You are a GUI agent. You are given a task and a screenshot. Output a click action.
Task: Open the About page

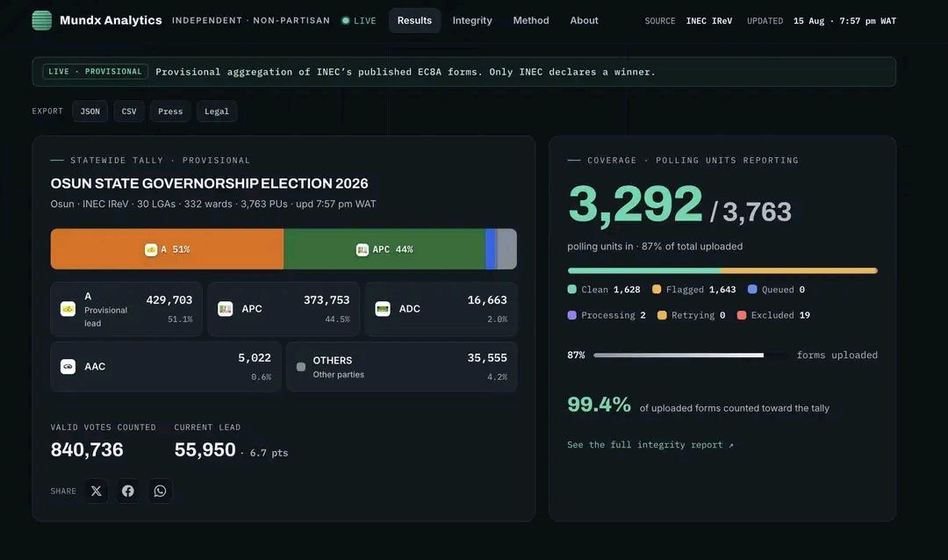click(x=584, y=20)
